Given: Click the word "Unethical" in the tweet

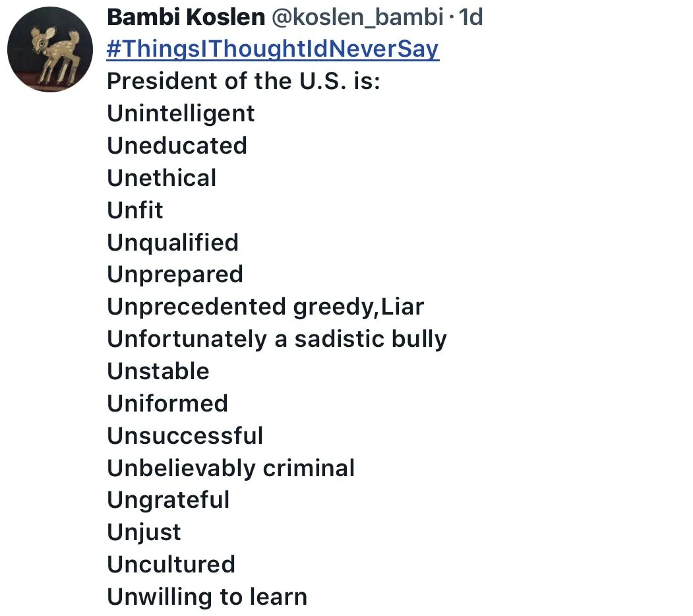Looking at the screenshot, I should click(162, 178).
